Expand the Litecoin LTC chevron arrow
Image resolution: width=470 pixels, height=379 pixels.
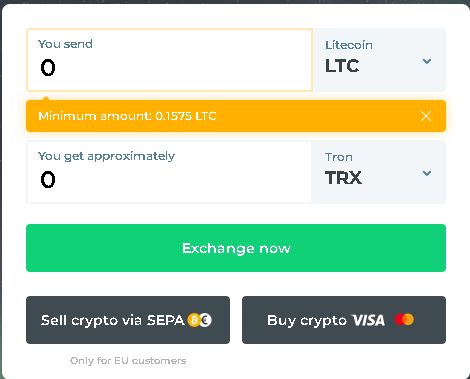click(427, 61)
